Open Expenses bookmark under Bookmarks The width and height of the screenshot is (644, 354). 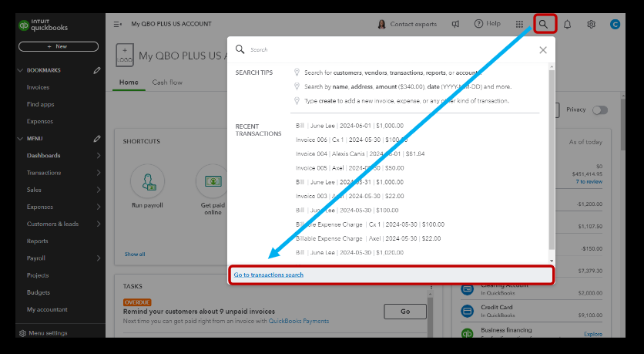[x=40, y=121]
